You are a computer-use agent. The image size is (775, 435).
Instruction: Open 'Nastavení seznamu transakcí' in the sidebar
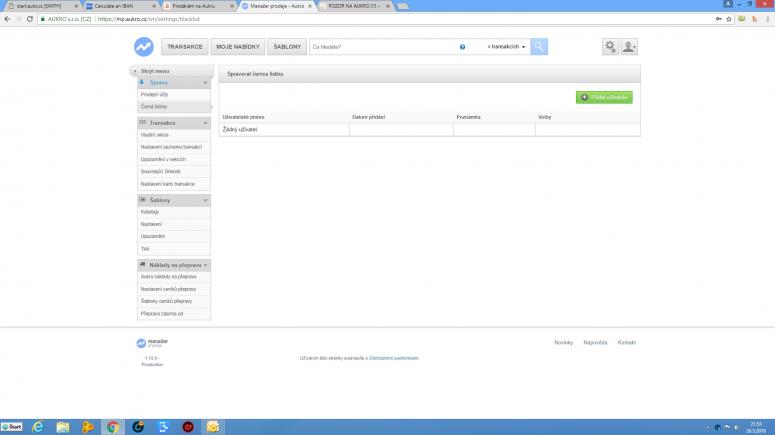pyautogui.click(x=174, y=147)
